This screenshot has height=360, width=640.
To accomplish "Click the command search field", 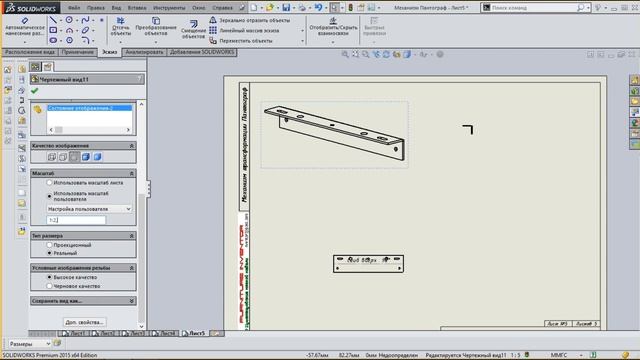I will point(533,8).
